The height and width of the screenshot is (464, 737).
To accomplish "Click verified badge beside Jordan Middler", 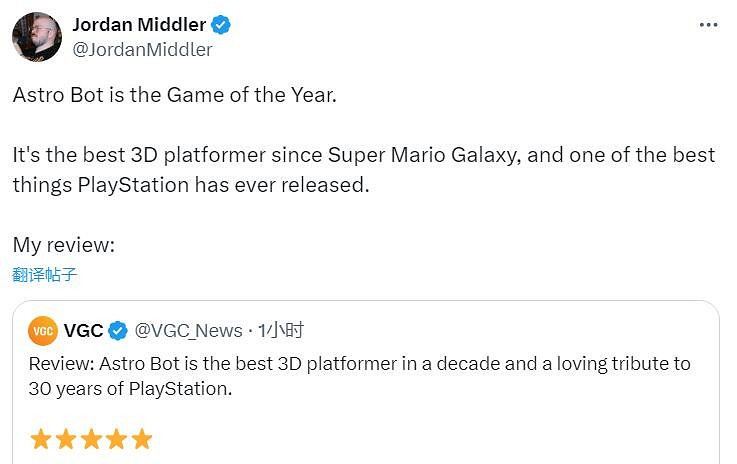I will point(221,26).
